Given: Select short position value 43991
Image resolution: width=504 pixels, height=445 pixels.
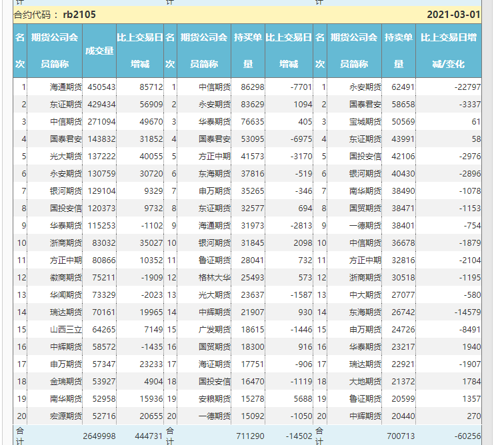Looking at the screenshot, I should [x=403, y=139].
